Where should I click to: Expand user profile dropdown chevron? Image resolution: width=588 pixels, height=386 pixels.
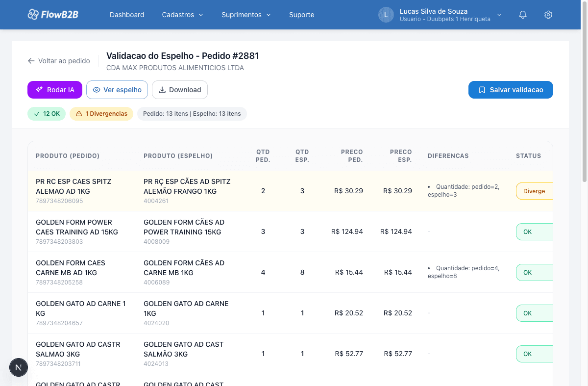pos(499,15)
